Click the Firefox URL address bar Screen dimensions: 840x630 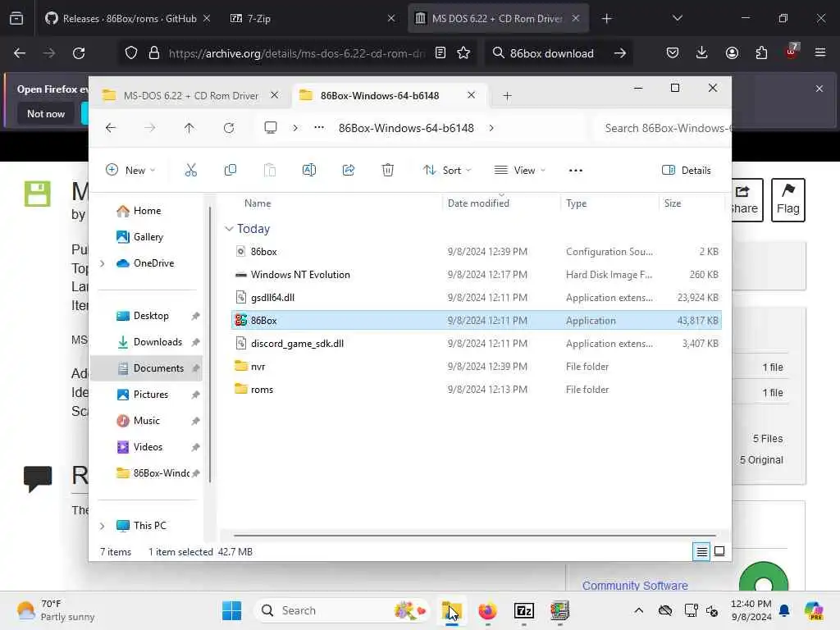296,53
